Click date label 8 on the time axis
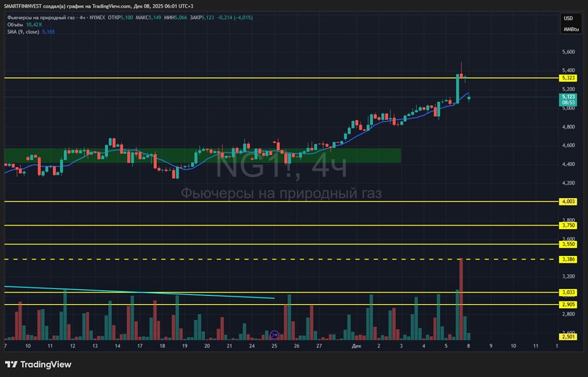The height and width of the screenshot is (377, 588). click(x=469, y=346)
